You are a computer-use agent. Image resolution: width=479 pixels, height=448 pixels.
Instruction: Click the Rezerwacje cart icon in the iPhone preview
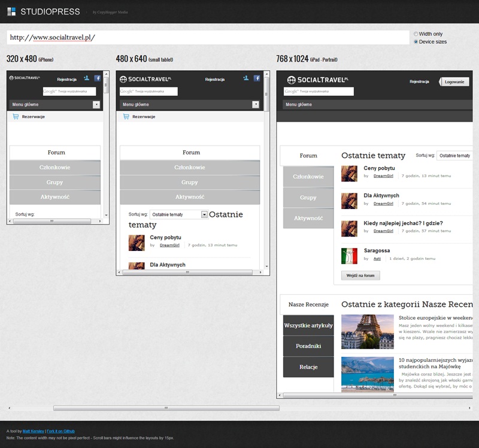(x=16, y=117)
